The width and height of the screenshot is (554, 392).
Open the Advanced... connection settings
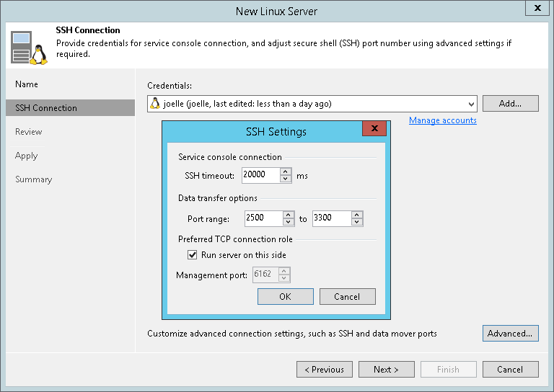[510, 334]
